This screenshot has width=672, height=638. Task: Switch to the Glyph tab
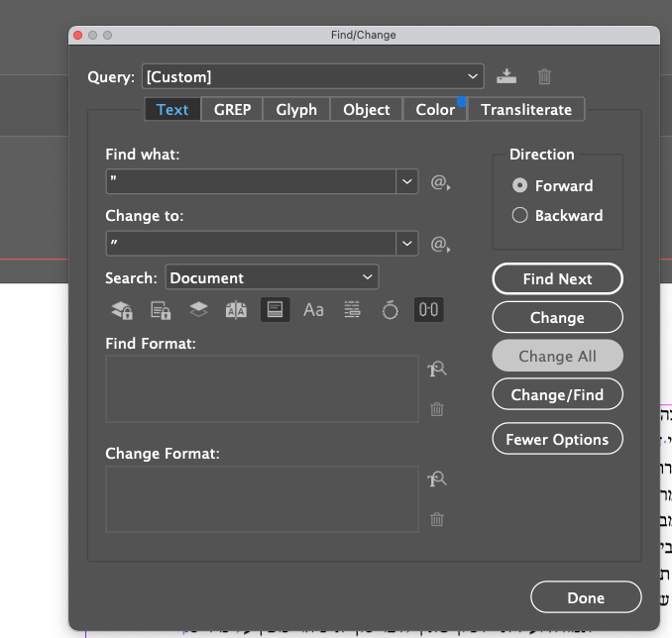point(296,110)
